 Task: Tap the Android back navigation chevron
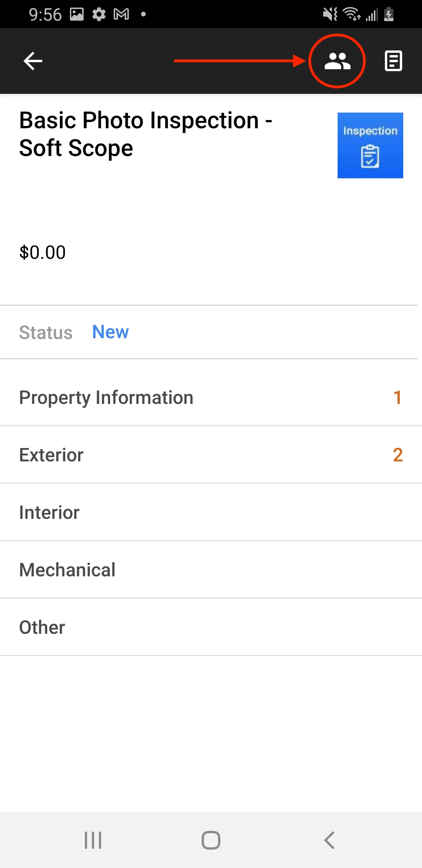coord(329,840)
